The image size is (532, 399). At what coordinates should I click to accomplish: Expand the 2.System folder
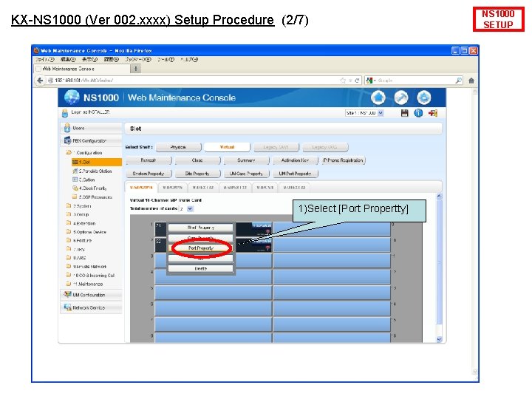coord(69,205)
